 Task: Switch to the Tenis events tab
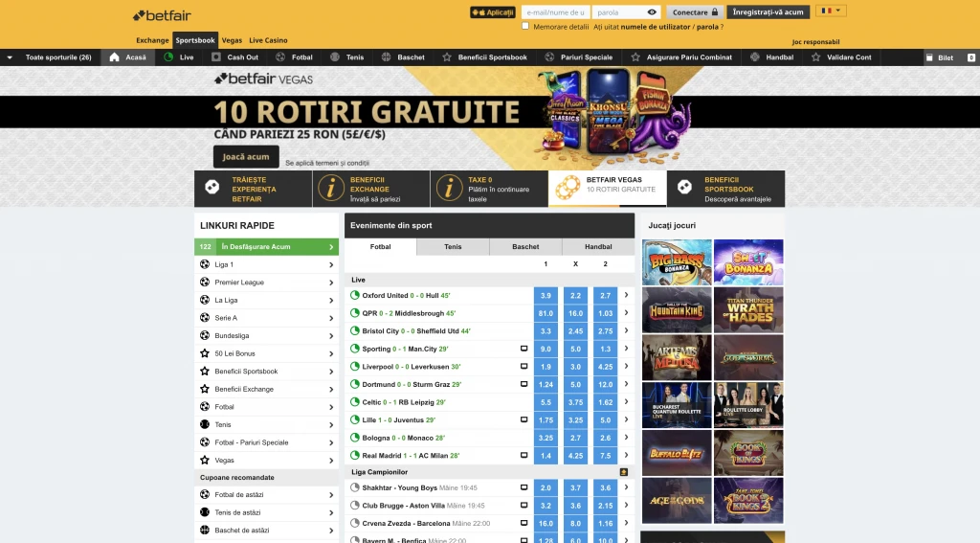pos(453,247)
